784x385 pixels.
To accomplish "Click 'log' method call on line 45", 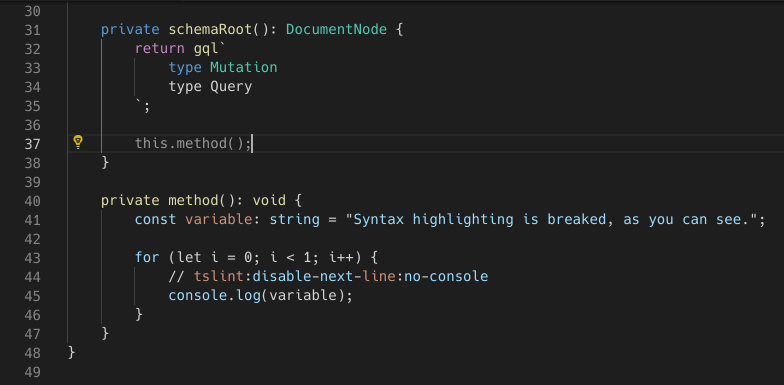I will (x=248, y=296).
